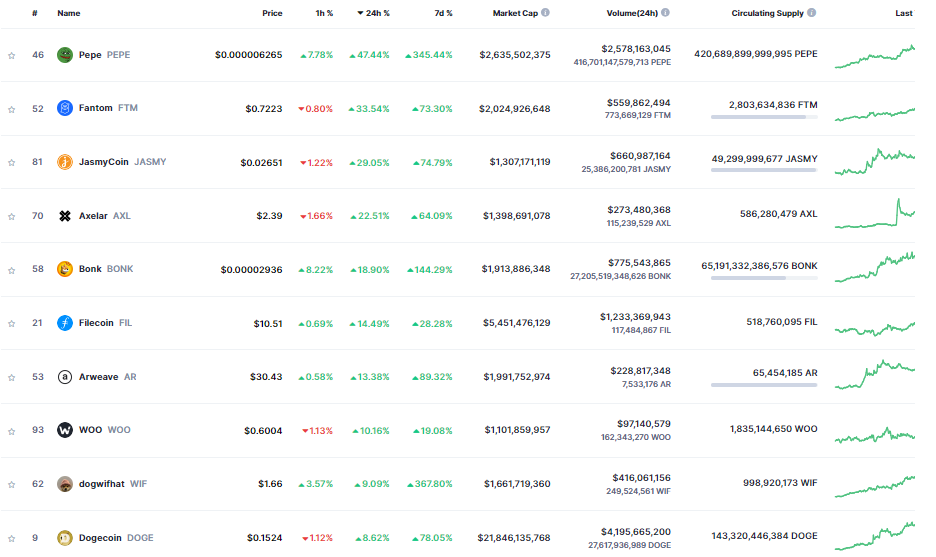This screenshot has height=557, width=936.
Task: Open the Fantom FTM coin page
Action: coord(108,108)
